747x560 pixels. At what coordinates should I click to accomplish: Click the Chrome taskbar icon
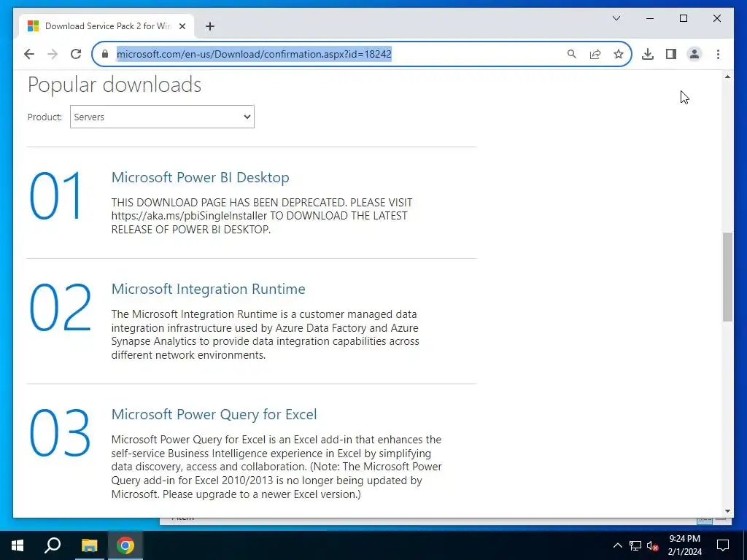coord(125,545)
